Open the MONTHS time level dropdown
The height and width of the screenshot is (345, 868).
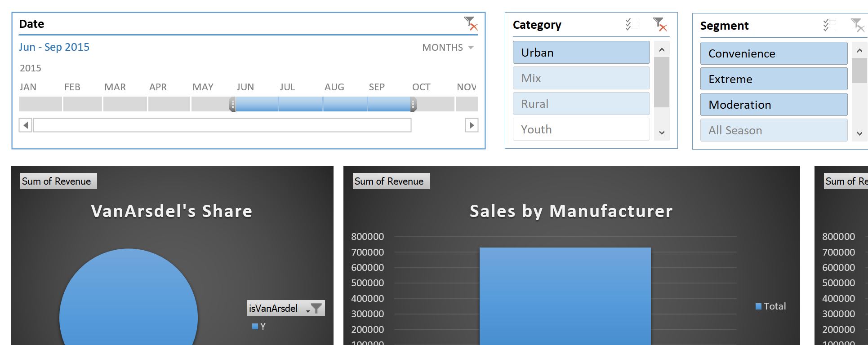click(448, 48)
